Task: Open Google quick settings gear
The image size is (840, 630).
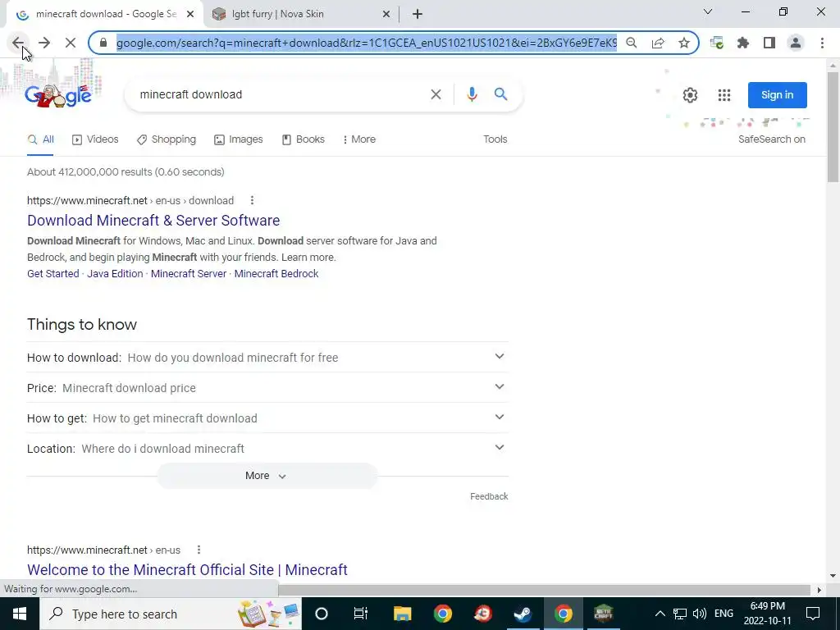Action: pos(690,95)
